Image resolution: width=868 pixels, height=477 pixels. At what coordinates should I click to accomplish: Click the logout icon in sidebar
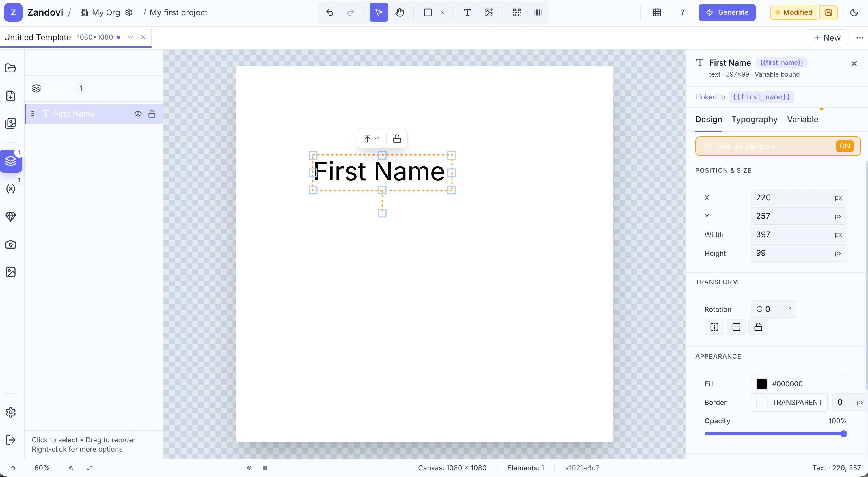[x=11, y=440]
